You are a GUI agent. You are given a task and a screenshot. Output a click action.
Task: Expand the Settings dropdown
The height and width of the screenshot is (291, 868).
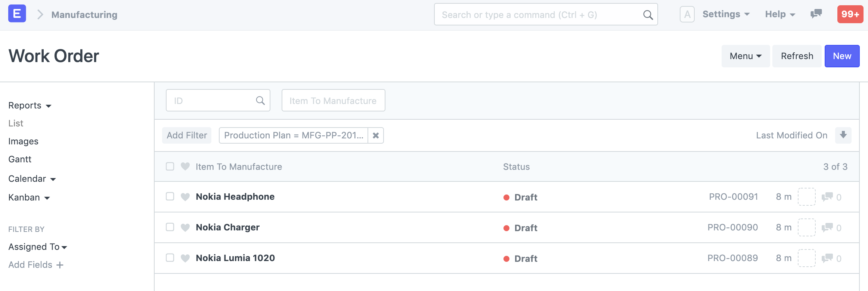(x=726, y=14)
